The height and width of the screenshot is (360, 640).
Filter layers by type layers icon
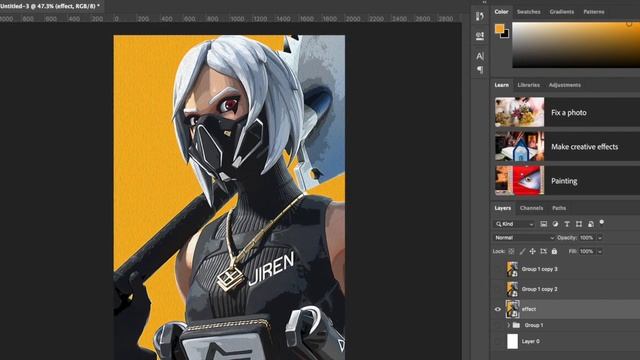pyautogui.click(x=567, y=224)
